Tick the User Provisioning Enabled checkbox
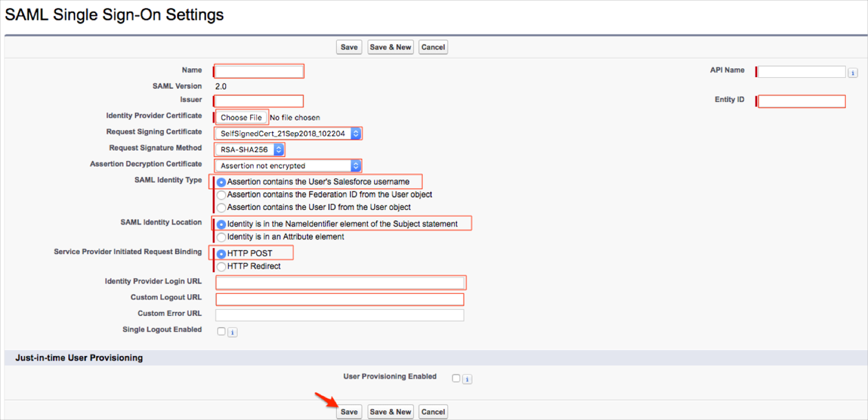This screenshot has height=420, width=868. pyautogui.click(x=456, y=378)
